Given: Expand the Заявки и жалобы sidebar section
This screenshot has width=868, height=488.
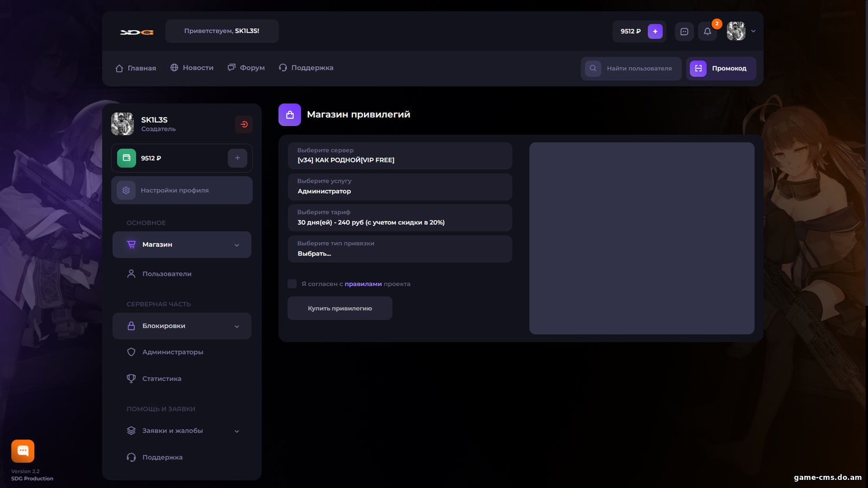Looking at the screenshot, I should (x=182, y=431).
